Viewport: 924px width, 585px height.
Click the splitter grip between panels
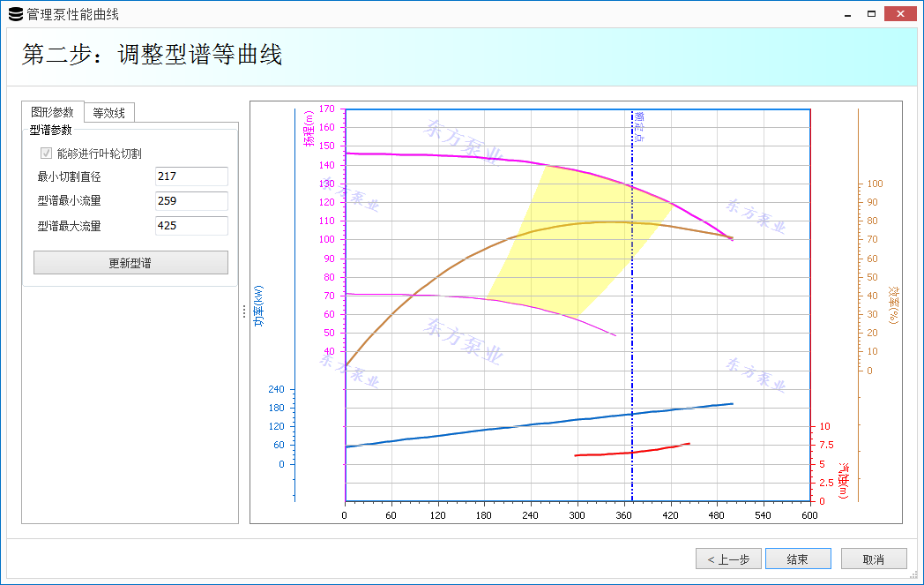[244, 312]
